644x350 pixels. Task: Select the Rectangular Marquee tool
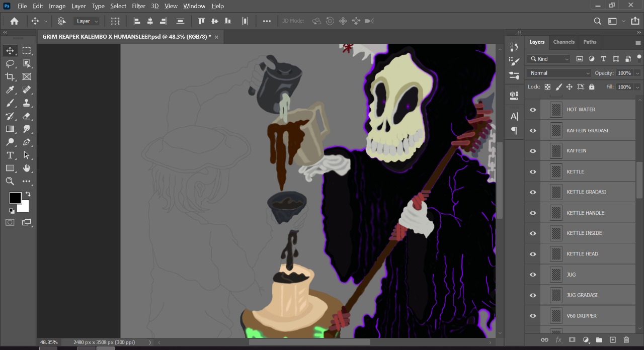click(x=27, y=50)
